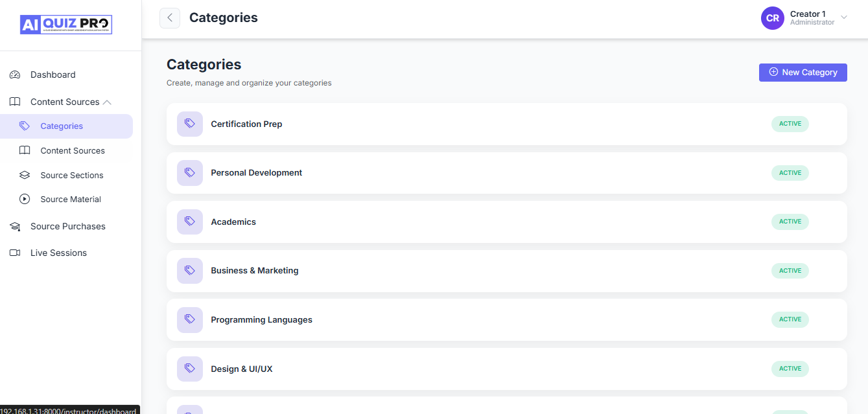Click the tag icon for Programming Languages
868x414 pixels.
click(x=190, y=319)
